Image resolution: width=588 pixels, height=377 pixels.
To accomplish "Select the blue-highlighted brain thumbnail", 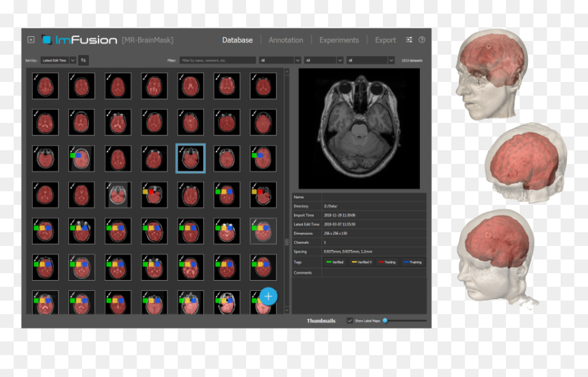I will coord(191,158).
